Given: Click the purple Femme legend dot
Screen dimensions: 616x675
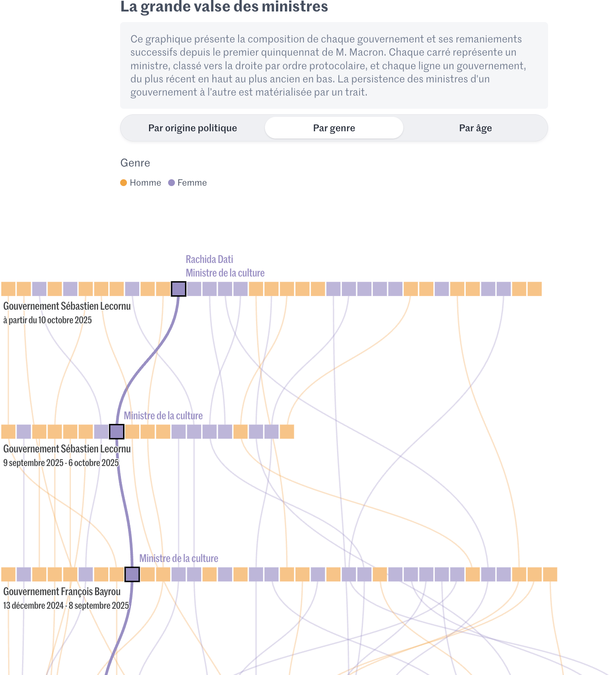Looking at the screenshot, I should coord(172,183).
